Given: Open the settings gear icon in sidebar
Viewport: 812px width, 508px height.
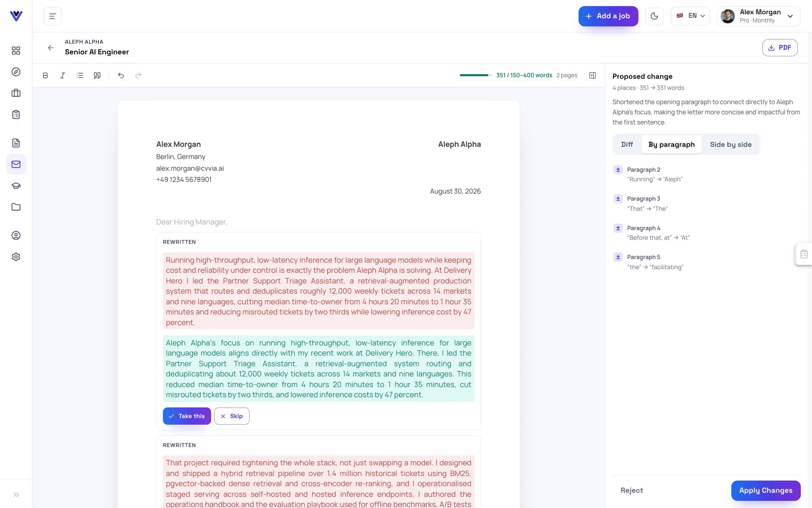Looking at the screenshot, I should click(16, 257).
